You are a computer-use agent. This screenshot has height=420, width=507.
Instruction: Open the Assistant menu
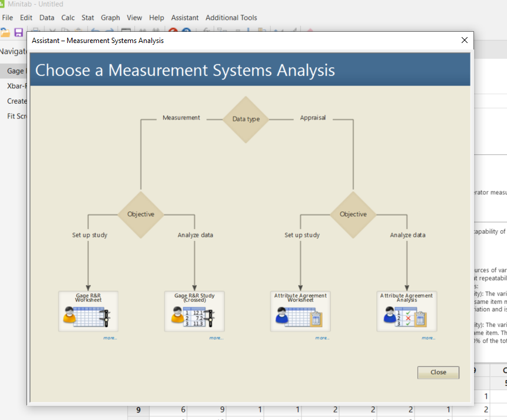pyautogui.click(x=185, y=18)
